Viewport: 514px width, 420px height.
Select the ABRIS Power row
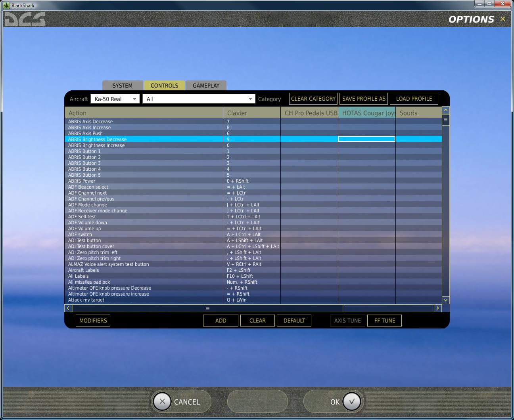pyautogui.click(x=253, y=181)
